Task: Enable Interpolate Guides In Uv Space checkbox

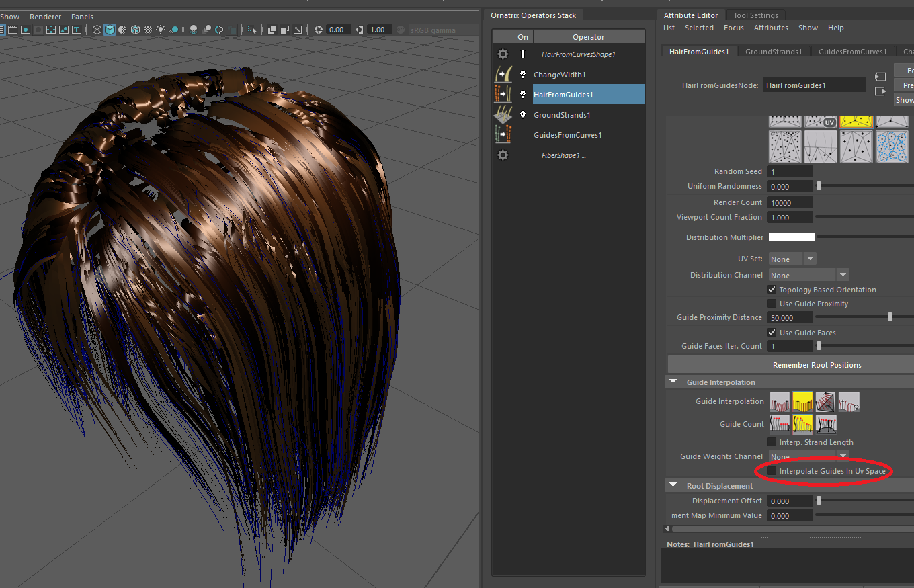Action: tap(772, 471)
